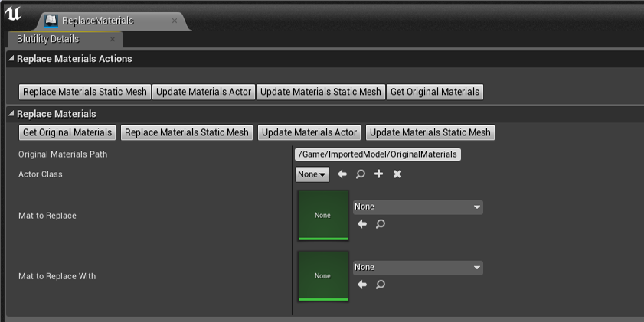Viewport: 644px width, 322px height.
Task: Click the Actor Class browse magnifier icon
Action: (x=361, y=174)
